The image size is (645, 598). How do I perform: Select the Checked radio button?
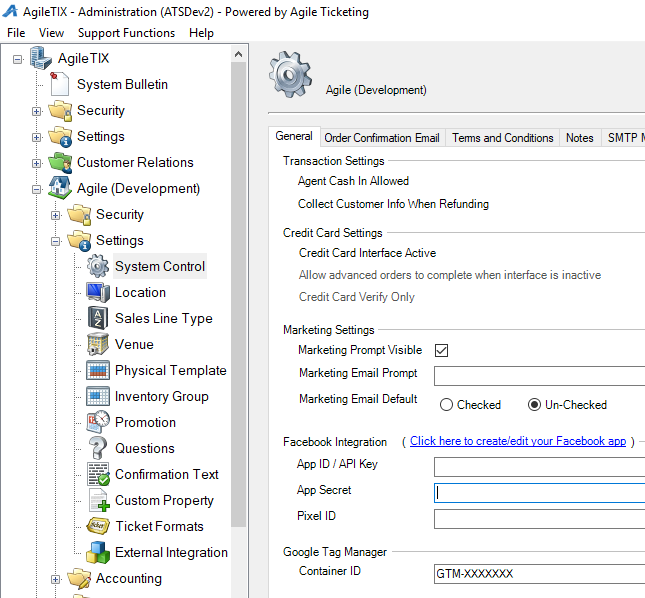446,405
